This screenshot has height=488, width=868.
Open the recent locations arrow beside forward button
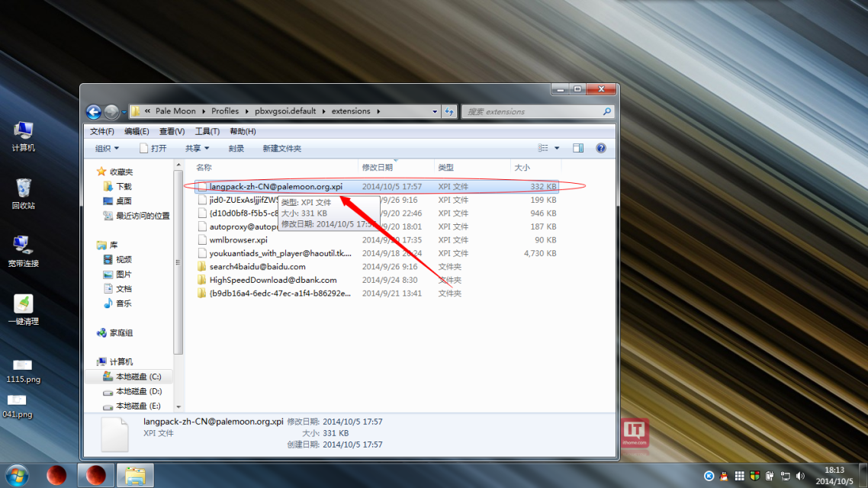(x=124, y=112)
